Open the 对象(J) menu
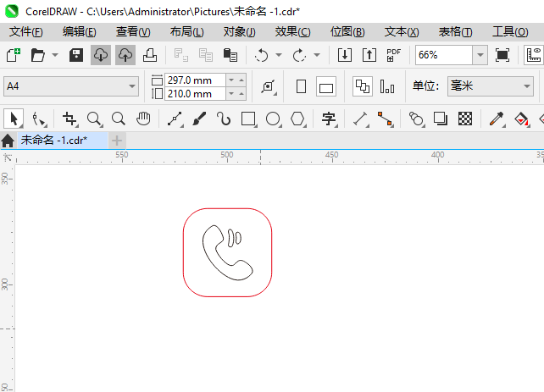Screen dimensions: 544x392 240,32
